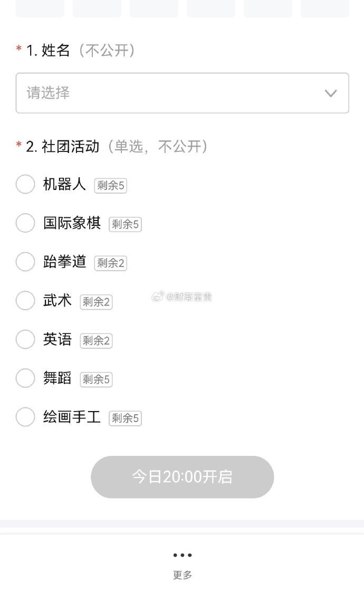The width and height of the screenshot is (364, 592).
Task: Click the 社团活动 question title
Action: pos(71,147)
